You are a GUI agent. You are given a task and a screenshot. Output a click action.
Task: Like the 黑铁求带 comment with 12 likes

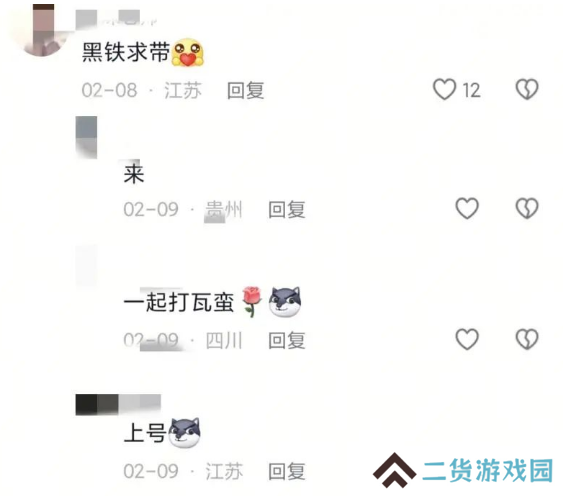click(444, 89)
